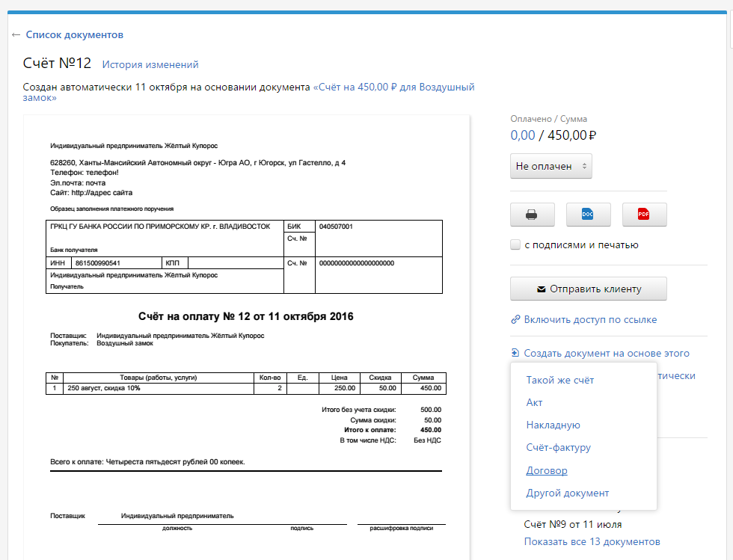
Task: Open the 'Не оплачен' payment status dropdown
Action: click(x=551, y=166)
